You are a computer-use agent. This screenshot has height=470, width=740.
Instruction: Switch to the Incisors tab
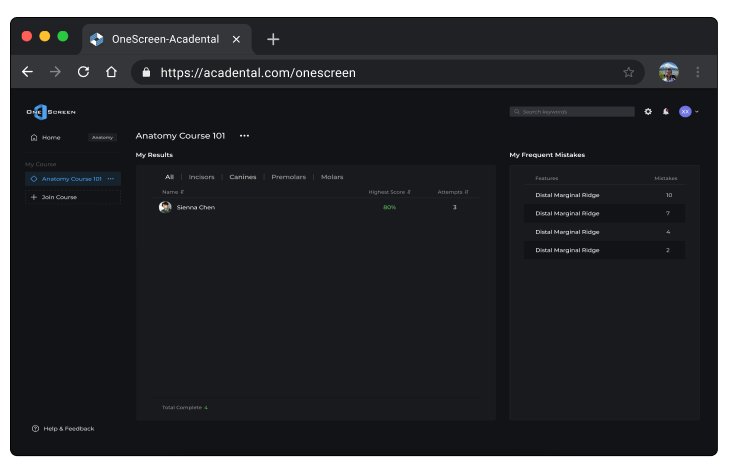click(x=202, y=177)
